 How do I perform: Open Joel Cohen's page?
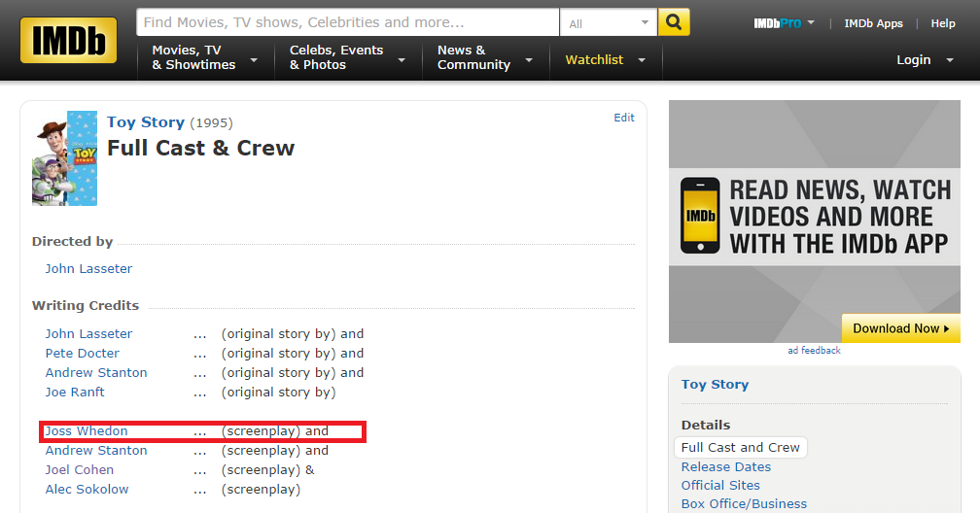coord(80,470)
